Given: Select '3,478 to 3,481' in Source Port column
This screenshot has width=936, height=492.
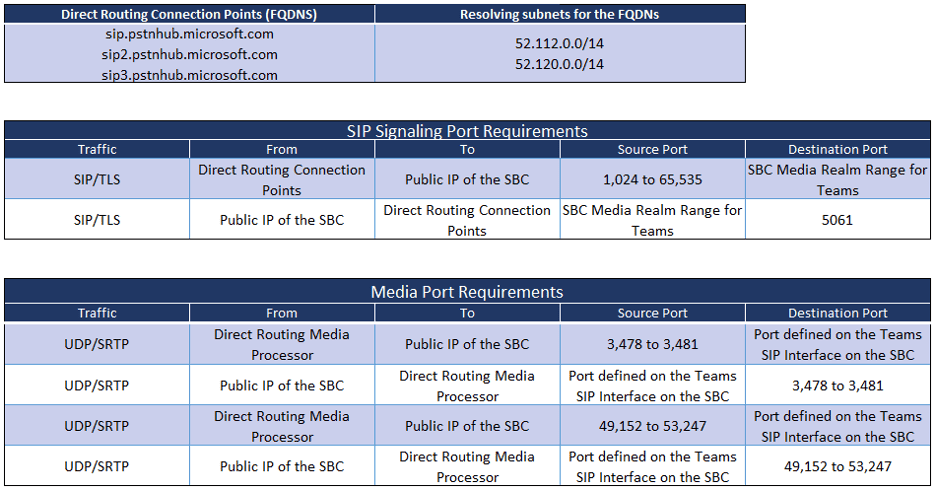Looking at the screenshot, I should tap(652, 345).
